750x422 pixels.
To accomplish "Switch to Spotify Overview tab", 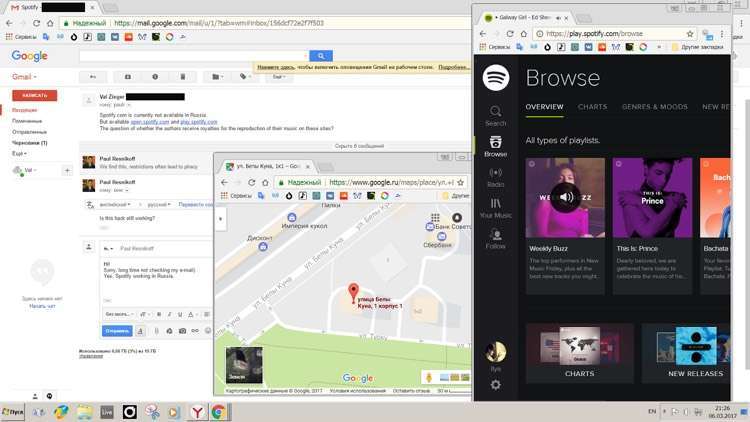I will pos(544,107).
